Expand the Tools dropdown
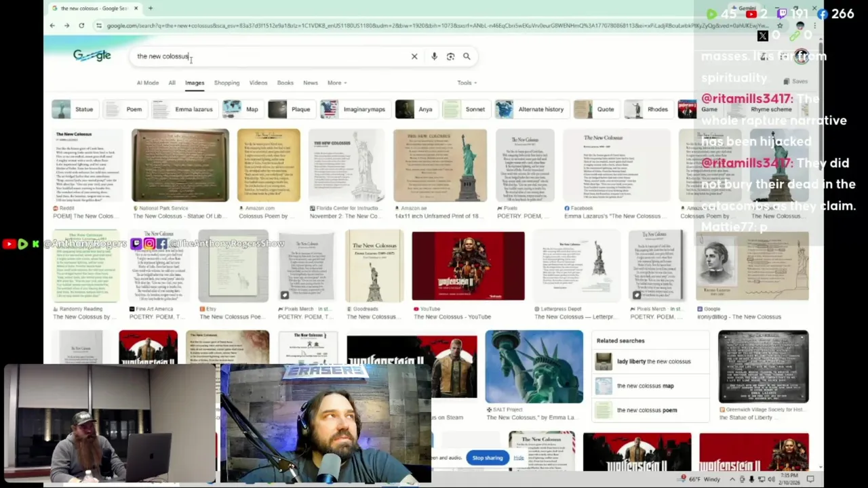The image size is (868, 488). (x=467, y=83)
